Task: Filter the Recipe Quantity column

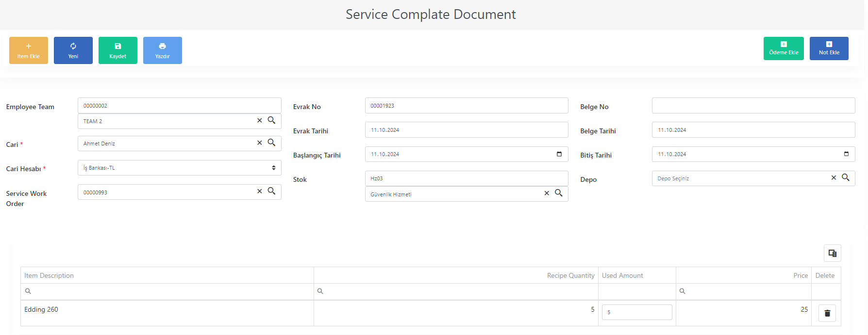Action: pyautogui.click(x=456, y=291)
